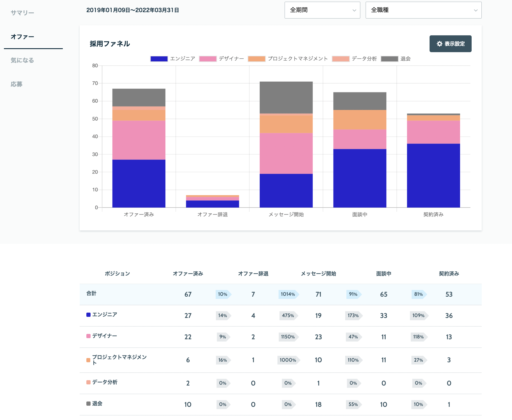Click the 面談中 table column header
Image resolution: width=512 pixels, height=420 pixels.
384,274
